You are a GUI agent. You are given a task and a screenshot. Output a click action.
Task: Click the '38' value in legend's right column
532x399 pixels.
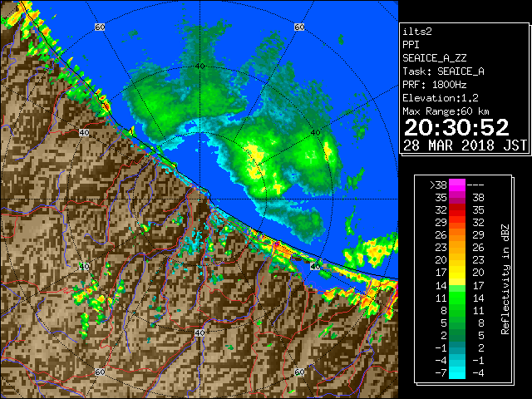click(478, 198)
